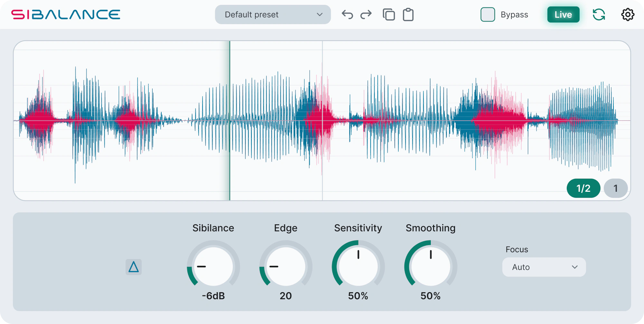Click the Edge value 20
Image resolution: width=644 pixels, height=324 pixels.
[x=286, y=296]
